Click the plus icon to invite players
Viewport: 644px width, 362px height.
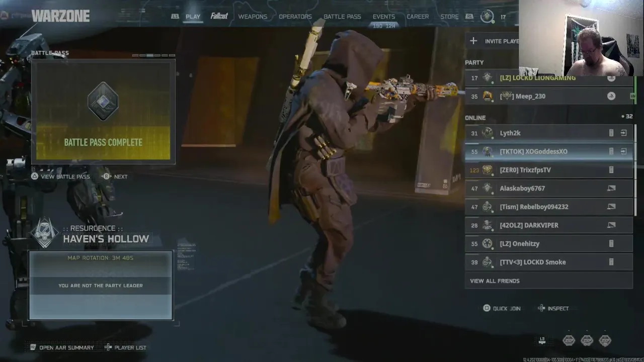point(473,41)
